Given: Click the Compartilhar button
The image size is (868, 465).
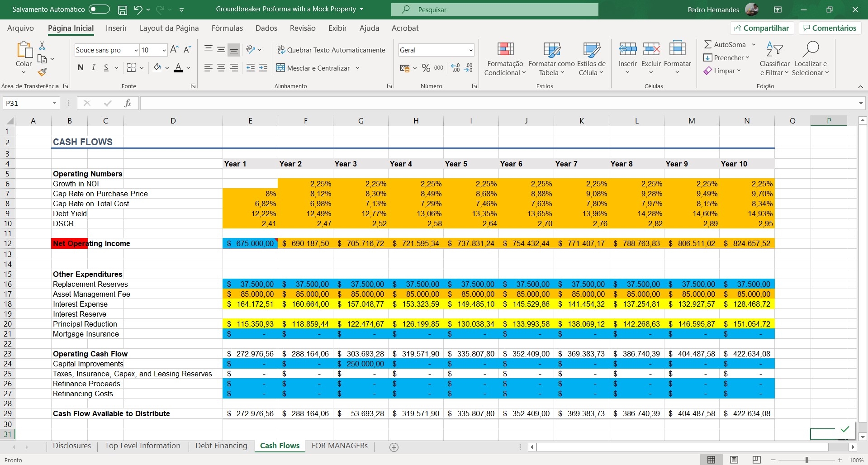Looking at the screenshot, I should pyautogui.click(x=762, y=28).
